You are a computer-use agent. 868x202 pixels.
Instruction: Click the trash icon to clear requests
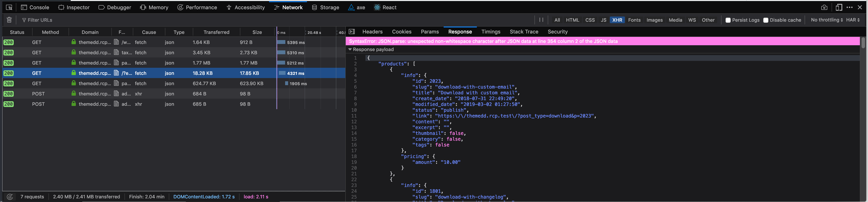tap(9, 20)
